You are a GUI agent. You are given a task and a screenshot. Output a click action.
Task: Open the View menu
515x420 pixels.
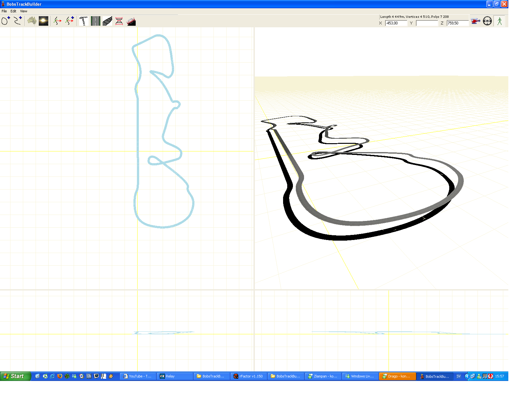click(x=24, y=11)
